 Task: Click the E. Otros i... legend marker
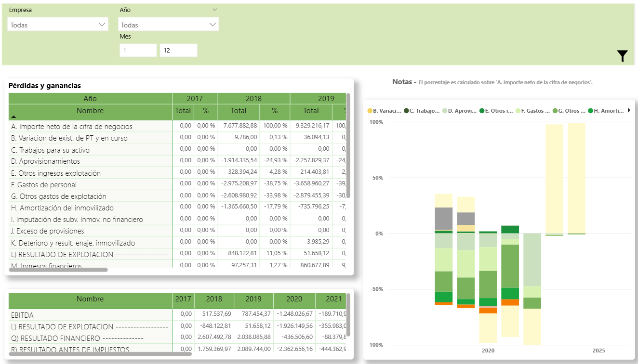tap(481, 111)
